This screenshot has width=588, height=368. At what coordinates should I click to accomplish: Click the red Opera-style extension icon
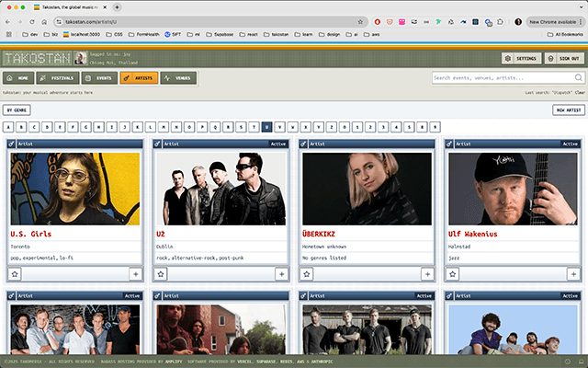[x=378, y=22]
